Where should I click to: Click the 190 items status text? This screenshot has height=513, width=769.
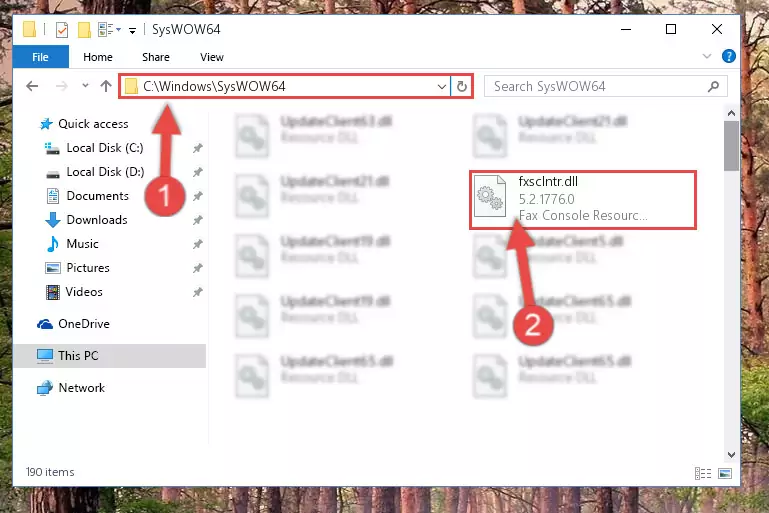pyautogui.click(x=50, y=472)
